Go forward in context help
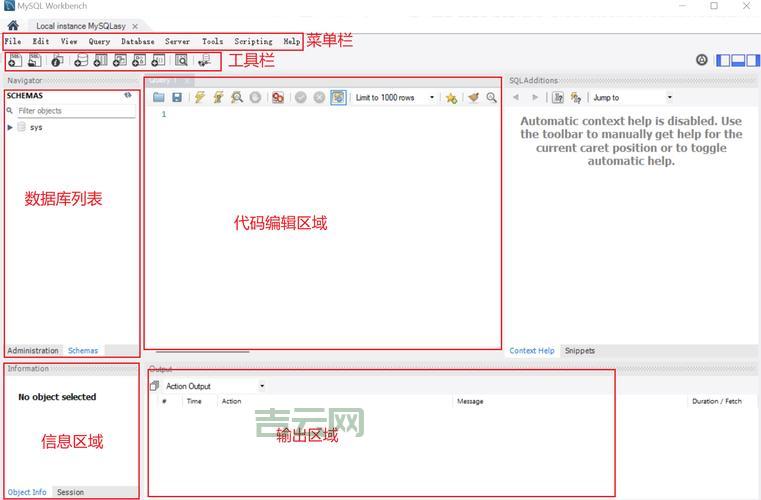Viewport: 761px width, 500px height. point(535,97)
